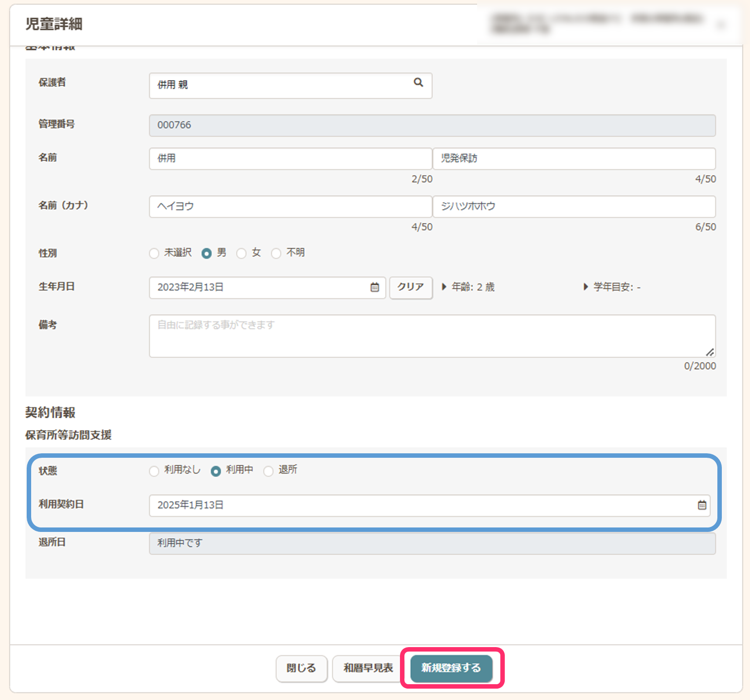The height and width of the screenshot is (700, 750).
Task: Expand the 年齢 disclosure triangle
Action: pos(444,287)
